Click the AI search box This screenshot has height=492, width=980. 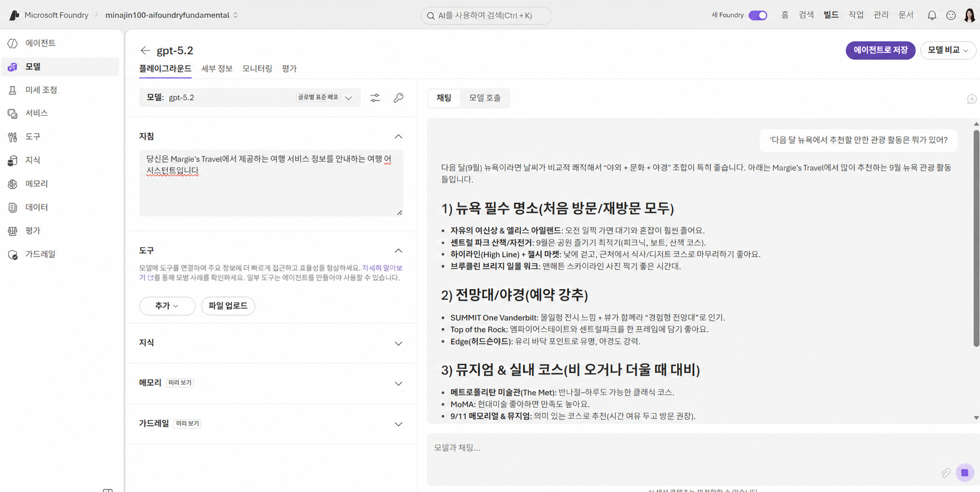tap(486, 16)
